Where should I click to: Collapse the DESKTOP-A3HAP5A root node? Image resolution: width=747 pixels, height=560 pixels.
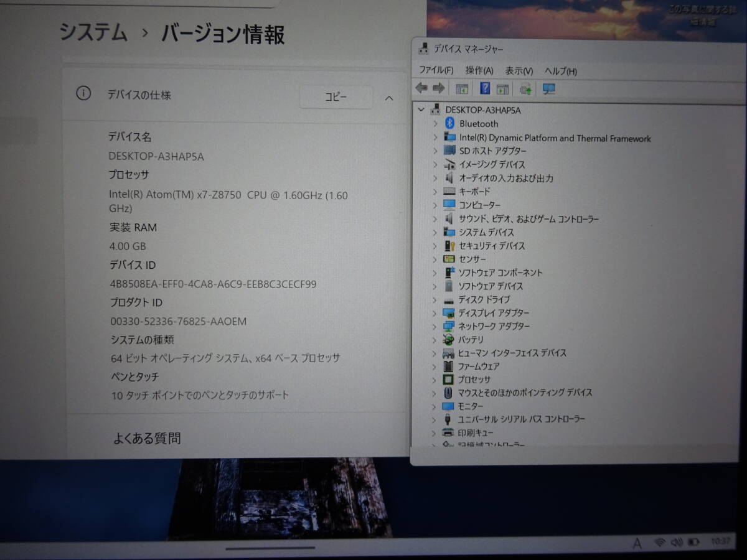pyautogui.click(x=421, y=110)
